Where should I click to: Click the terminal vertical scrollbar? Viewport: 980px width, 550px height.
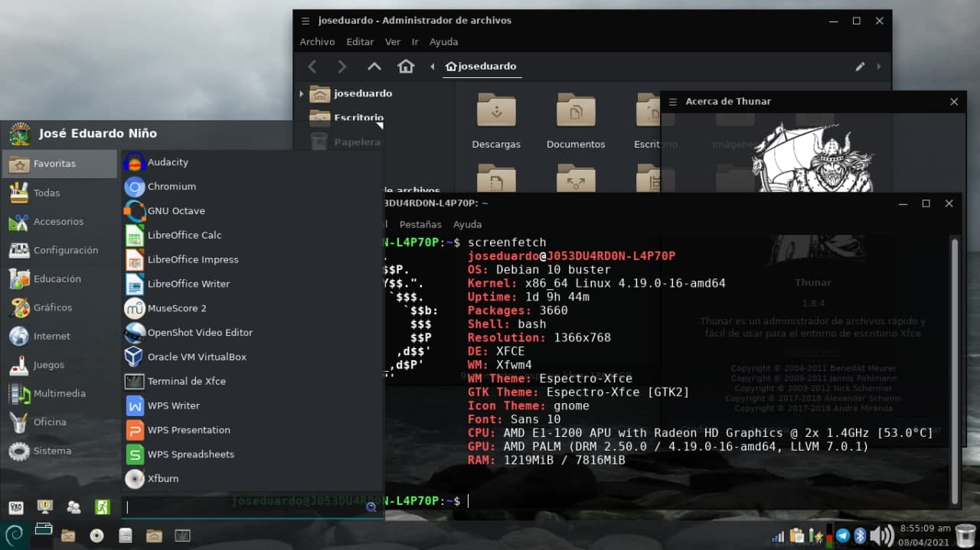(x=954, y=367)
